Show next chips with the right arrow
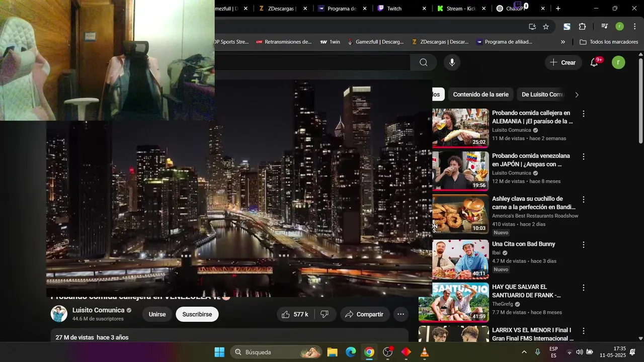This screenshot has width=644, height=362. pyautogui.click(x=577, y=95)
